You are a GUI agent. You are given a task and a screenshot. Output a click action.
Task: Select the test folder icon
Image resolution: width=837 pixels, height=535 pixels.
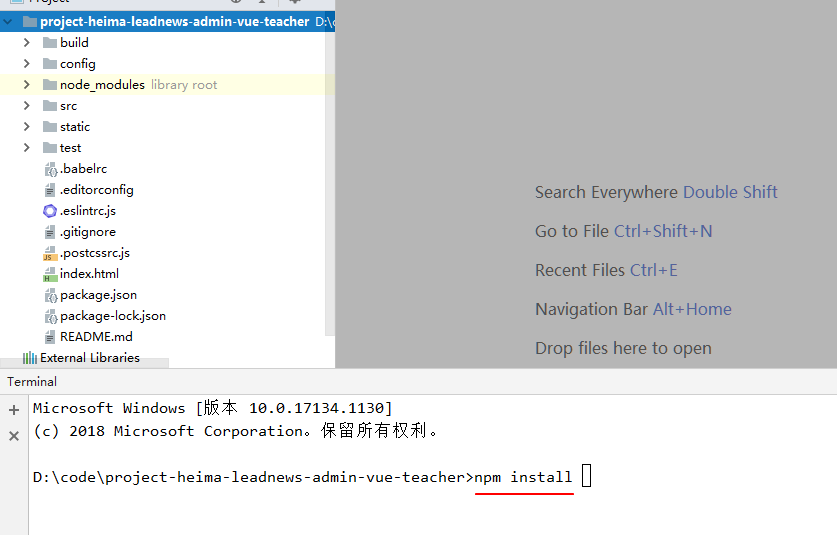[x=50, y=147]
